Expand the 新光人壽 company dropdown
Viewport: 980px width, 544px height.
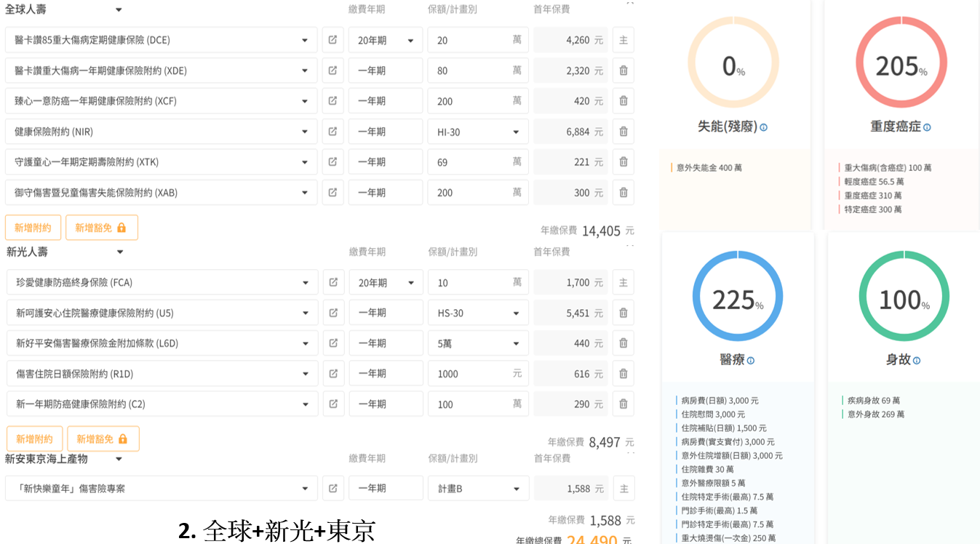[x=120, y=252]
